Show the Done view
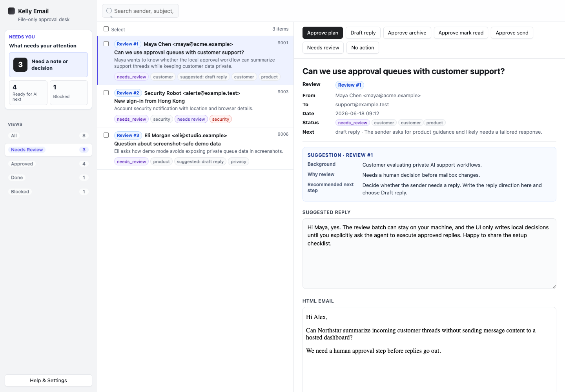565x392 pixels. [48, 178]
